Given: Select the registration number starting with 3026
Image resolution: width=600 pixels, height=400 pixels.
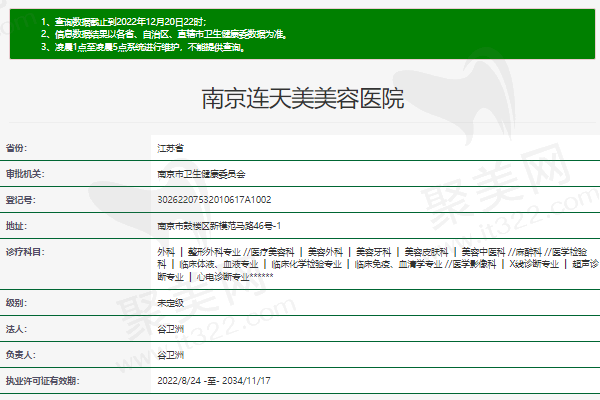Looking at the screenshot, I should [x=214, y=199].
